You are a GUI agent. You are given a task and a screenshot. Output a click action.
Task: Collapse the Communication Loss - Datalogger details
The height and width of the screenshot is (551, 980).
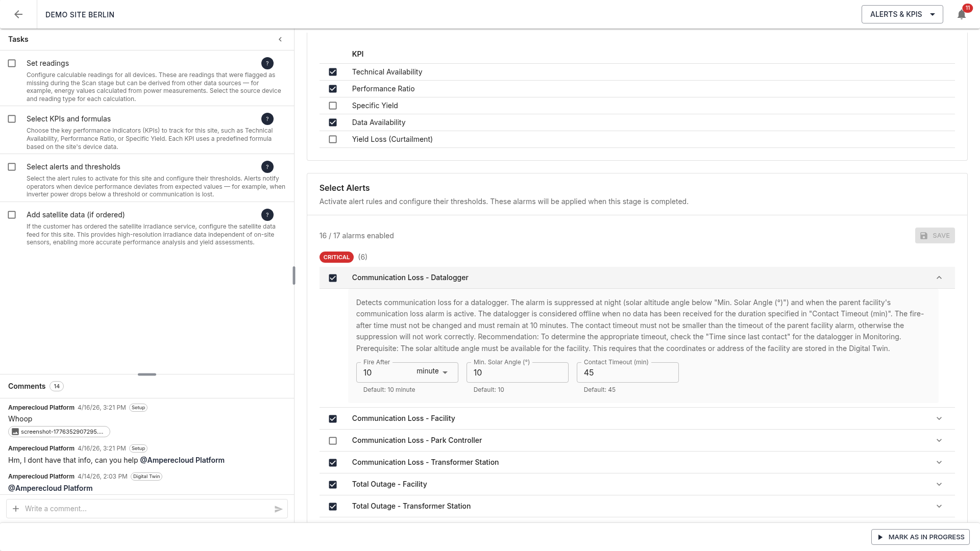pyautogui.click(x=939, y=278)
